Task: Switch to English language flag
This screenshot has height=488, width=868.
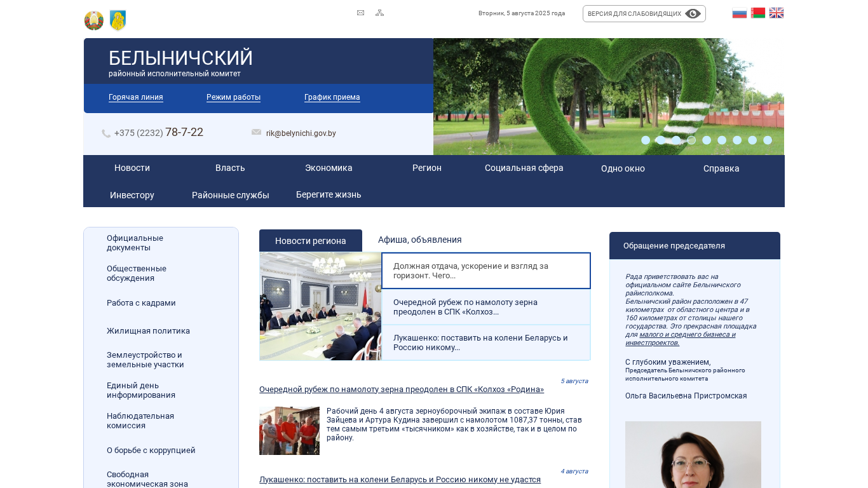Action: coord(776,13)
